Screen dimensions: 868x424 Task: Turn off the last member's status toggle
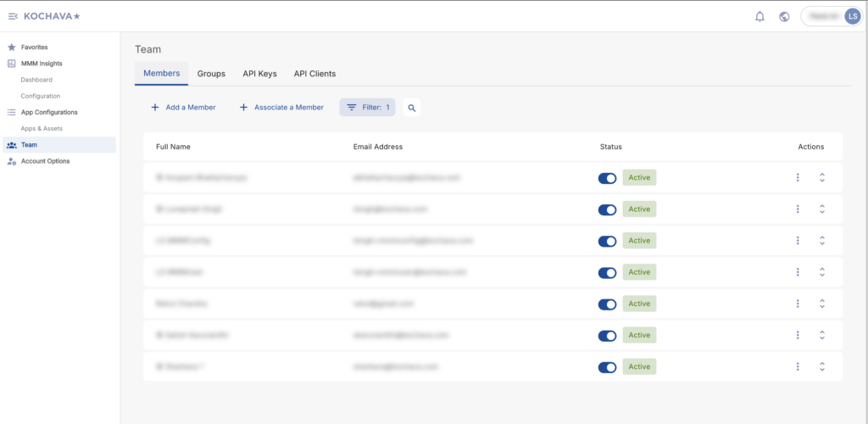pyautogui.click(x=607, y=367)
